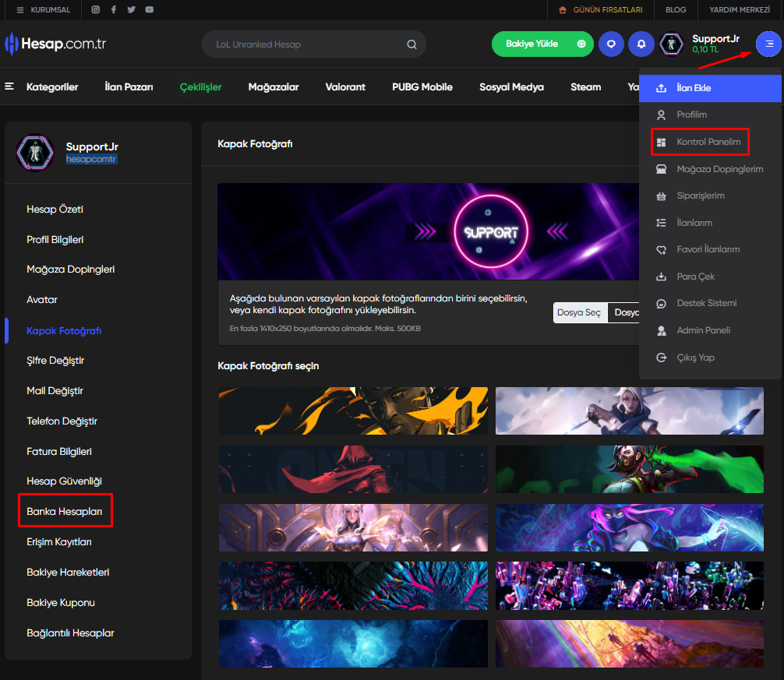Toggle the blue user menu button
Viewport: 784px width, 680px height.
(768, 44)
